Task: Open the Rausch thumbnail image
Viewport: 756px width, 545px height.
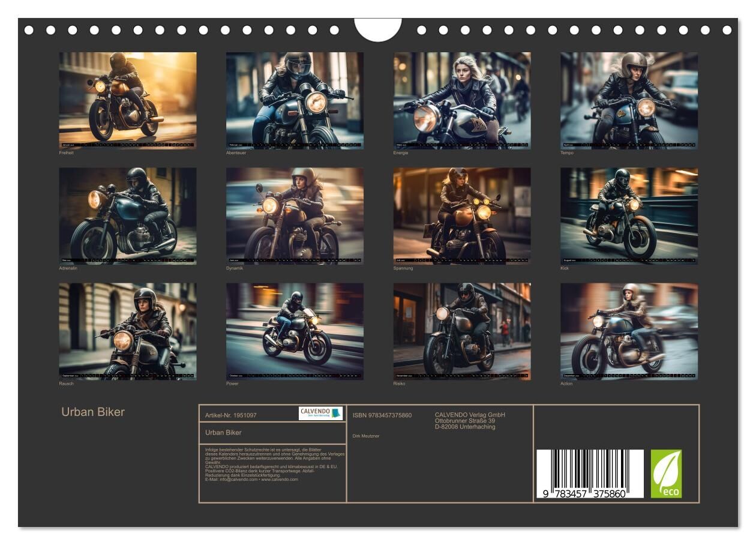Action: coord(127,331)
